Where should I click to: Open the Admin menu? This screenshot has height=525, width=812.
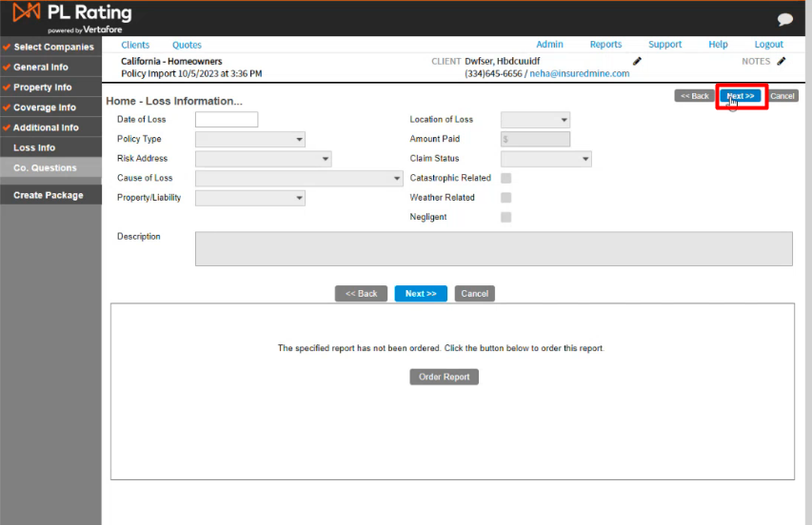coord(549,45)
